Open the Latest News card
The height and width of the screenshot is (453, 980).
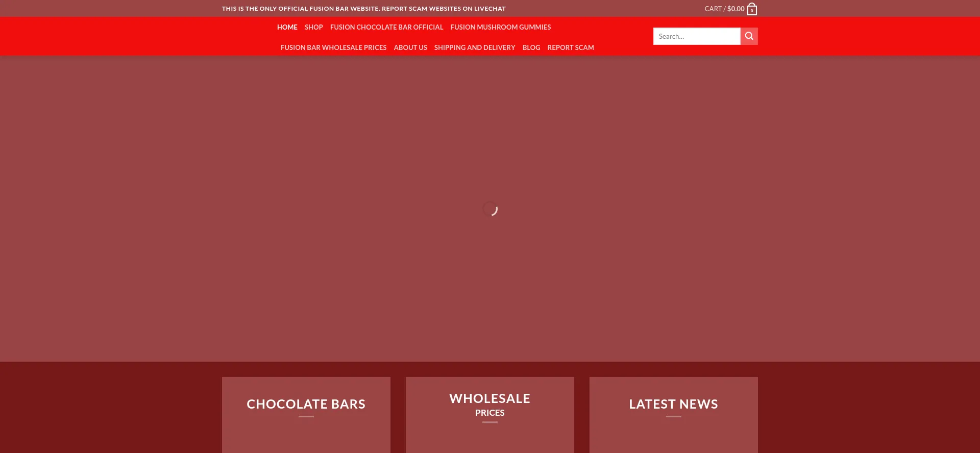674,415
